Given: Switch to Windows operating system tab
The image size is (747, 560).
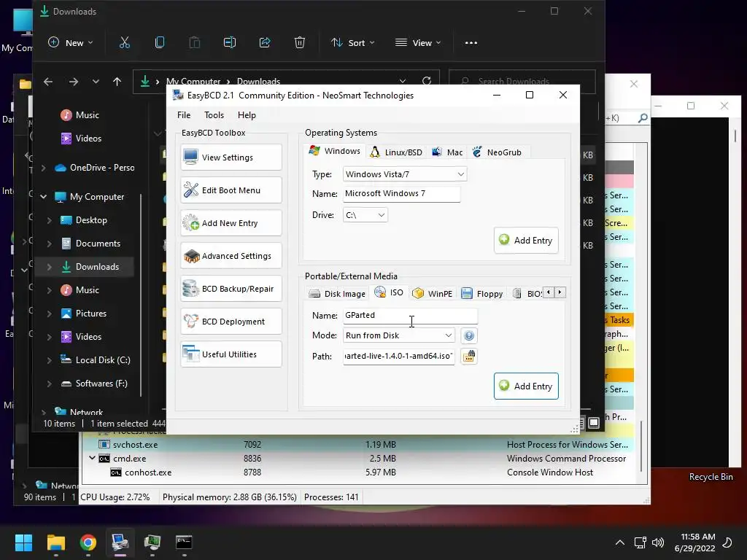Looking at the screenshot, I should 334,151.
